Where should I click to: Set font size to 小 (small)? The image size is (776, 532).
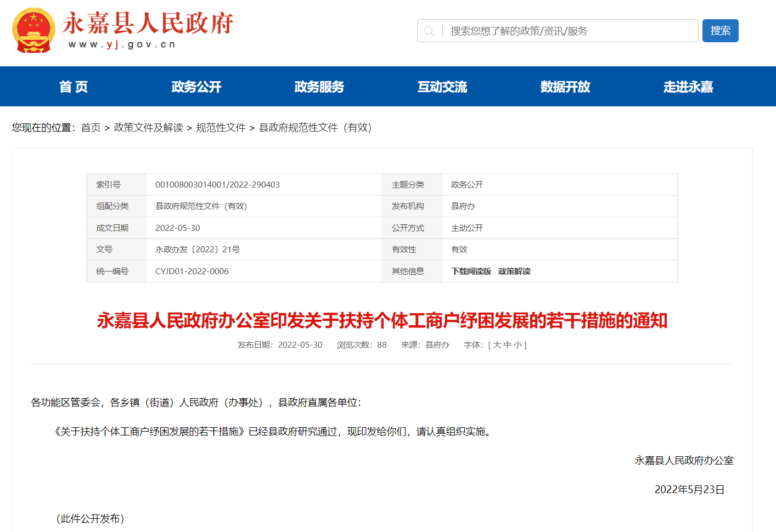pyautogui.click(x=517, y=345)
